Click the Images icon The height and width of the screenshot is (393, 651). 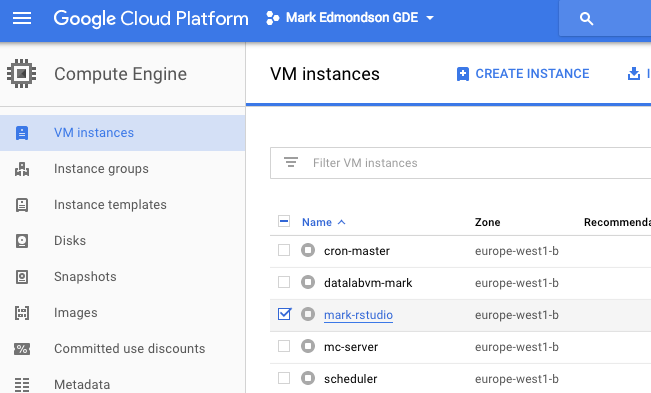point(22,313)
